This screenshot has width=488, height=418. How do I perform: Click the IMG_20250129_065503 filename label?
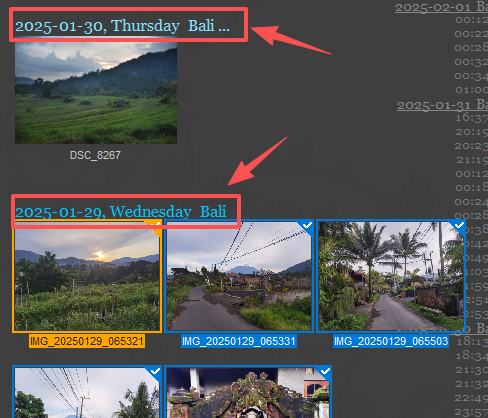point(391,341)
